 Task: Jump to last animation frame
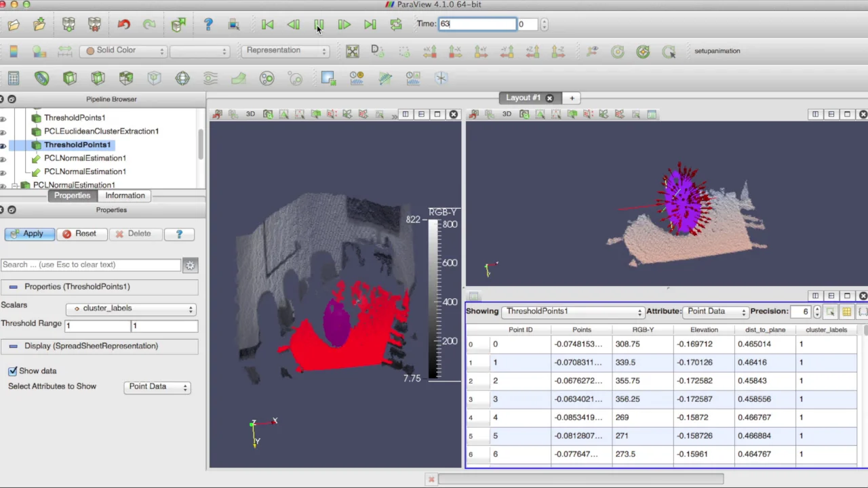tap(370, 25)
